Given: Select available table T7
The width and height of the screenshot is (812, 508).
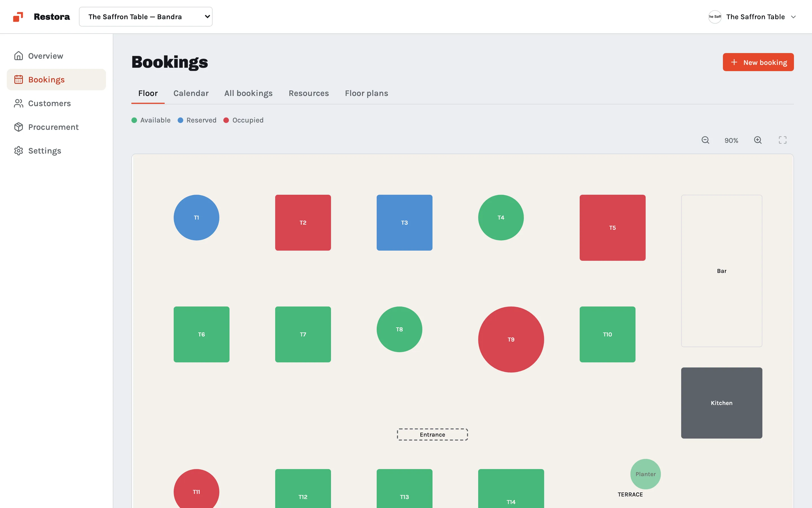Looking at the screenshot, I should (303, 334).
